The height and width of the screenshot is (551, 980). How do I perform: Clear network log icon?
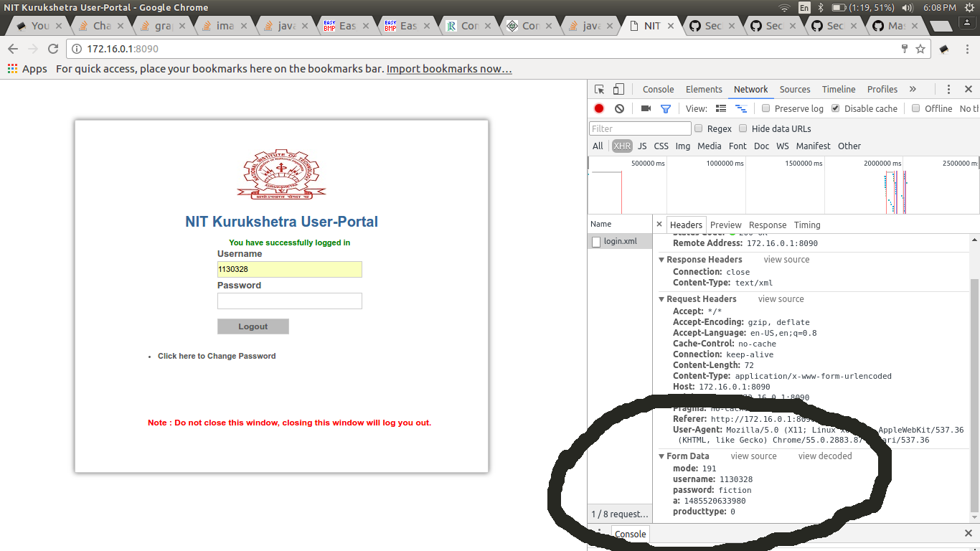tap(619, 108)
